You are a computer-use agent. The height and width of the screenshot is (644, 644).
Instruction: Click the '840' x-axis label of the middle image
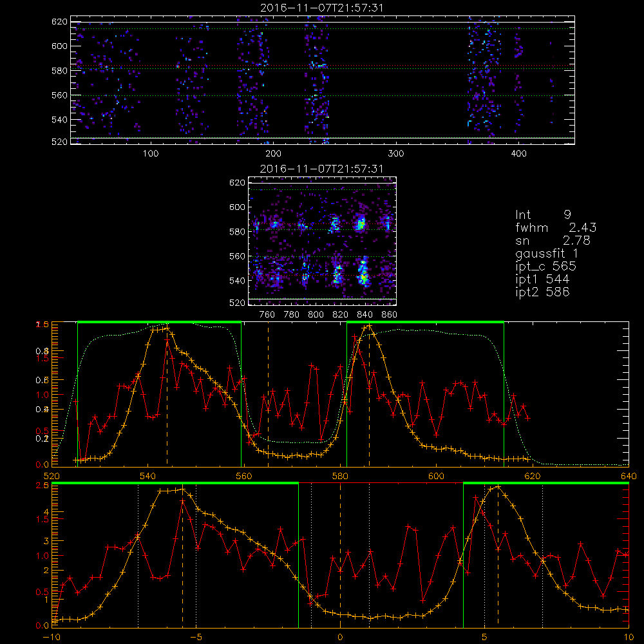click(x=365, y=315)
